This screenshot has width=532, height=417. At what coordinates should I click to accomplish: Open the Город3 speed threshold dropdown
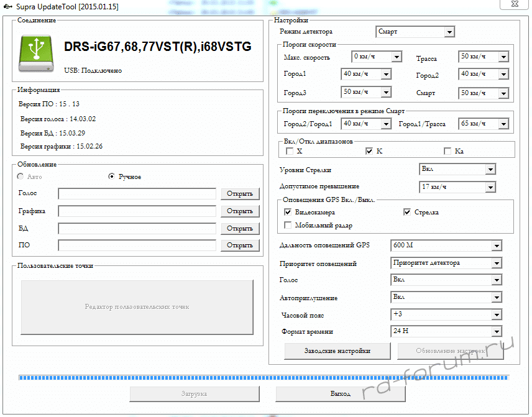point(366,93)
